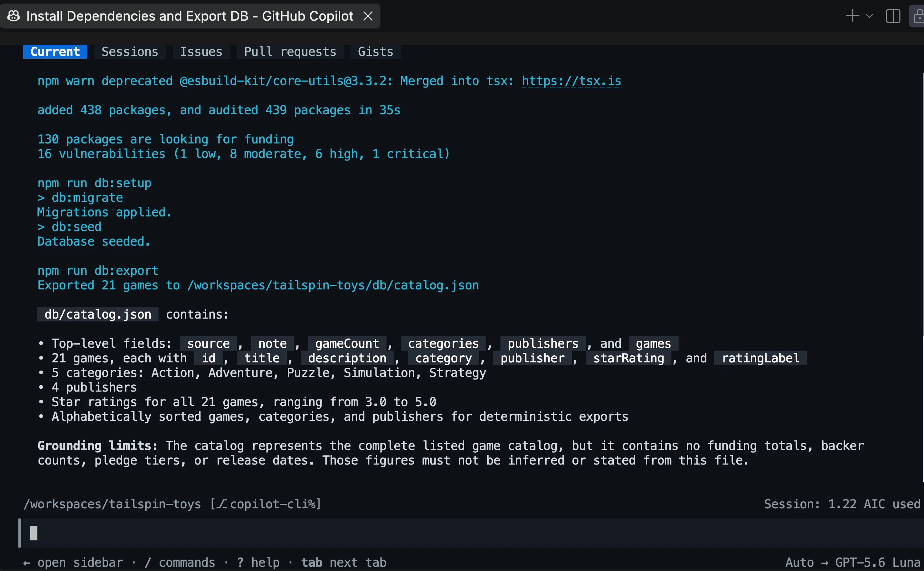
Task: Click the 'starRating' field chip
Action: pyautogui.click(x=629, y=358)
